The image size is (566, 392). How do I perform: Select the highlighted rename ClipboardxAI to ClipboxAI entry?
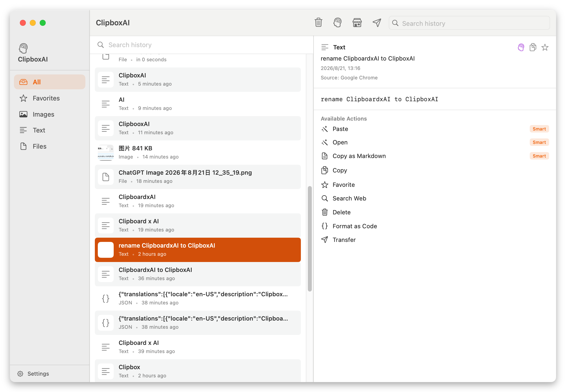pos(198,250)
